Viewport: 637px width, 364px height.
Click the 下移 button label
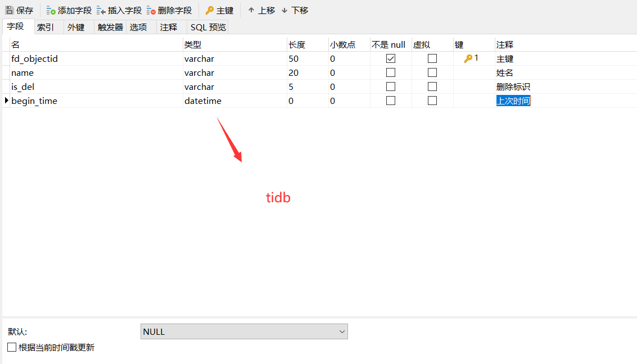tap(300, 11)
